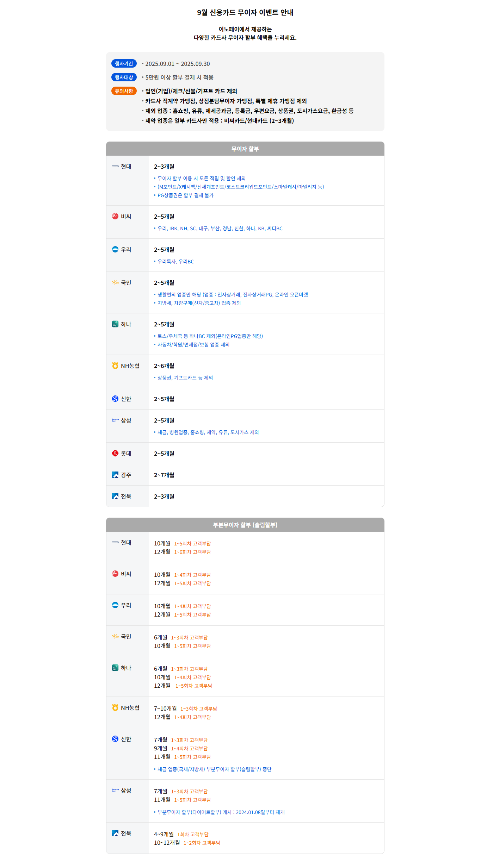Click 삼성 note 부분무이자 할부(다이어트할부) 개시
This screenshot has width=487, height=868.
pos(221,812)
